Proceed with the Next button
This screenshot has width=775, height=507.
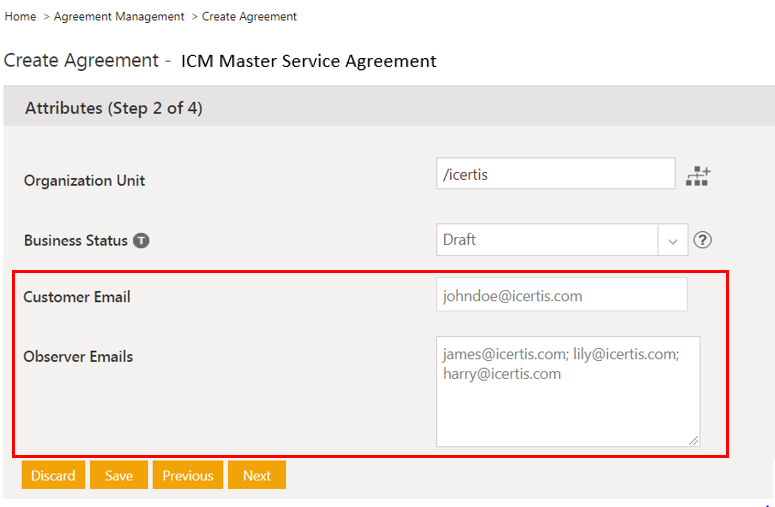pyautogui.click(x=257, y=475)
